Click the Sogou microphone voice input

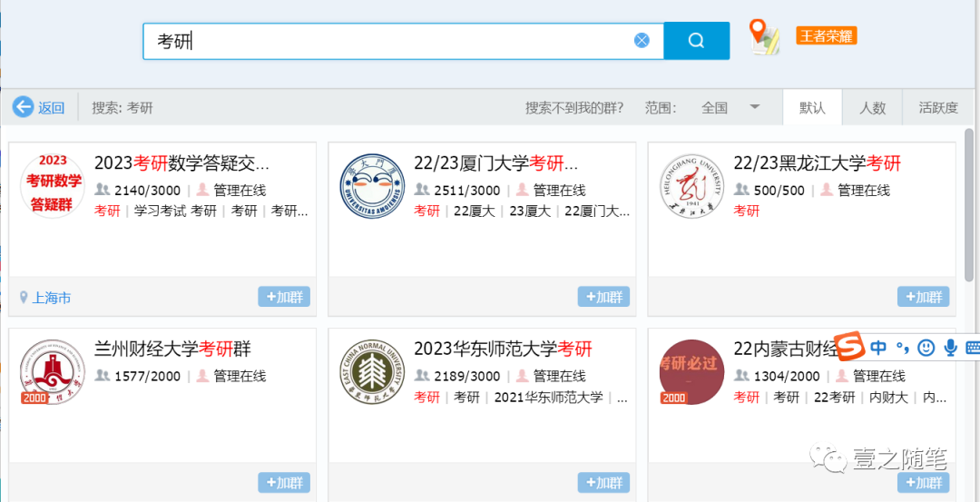click(950, 347)
